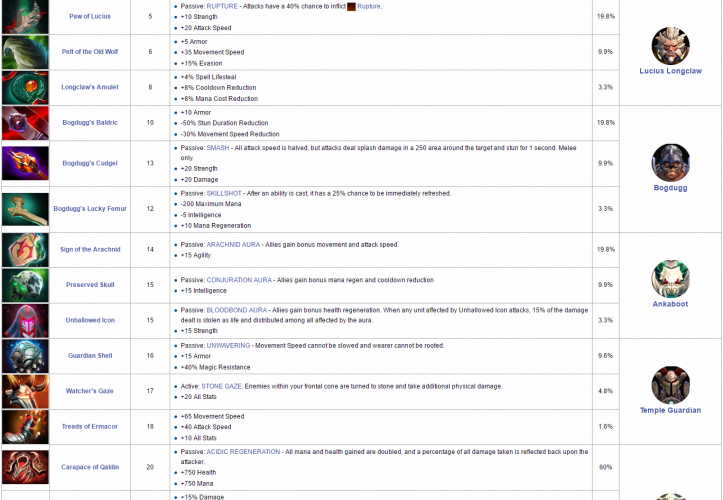Click the Treads of Ermacor boots icon
Screen dimensions: 723x500
[x=23, y=427]
